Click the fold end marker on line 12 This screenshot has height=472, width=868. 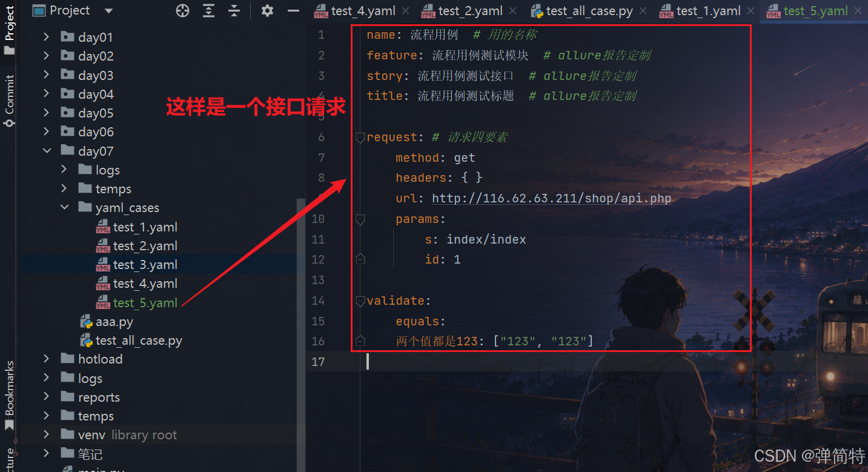coord(360,259)
